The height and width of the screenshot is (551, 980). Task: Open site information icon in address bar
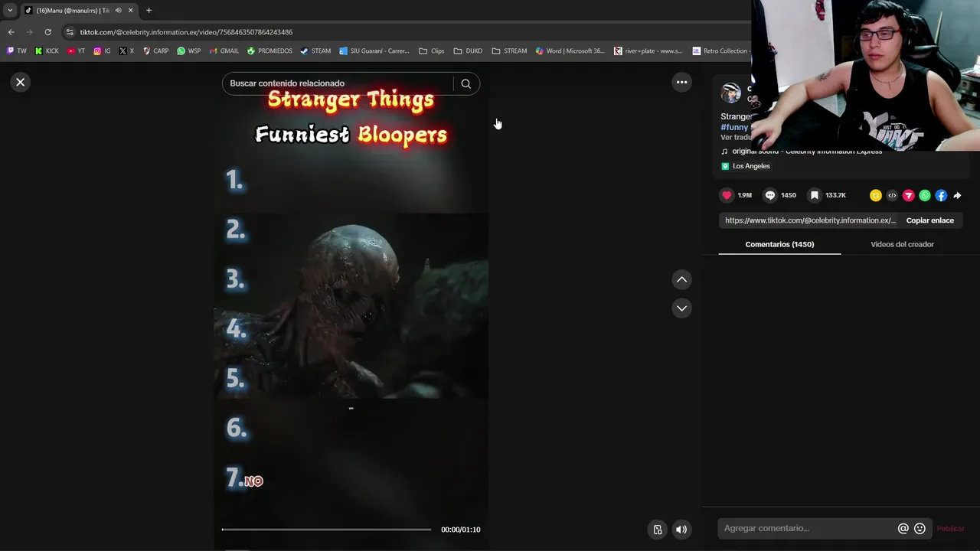pyautogui.click(x=70, y=32)
